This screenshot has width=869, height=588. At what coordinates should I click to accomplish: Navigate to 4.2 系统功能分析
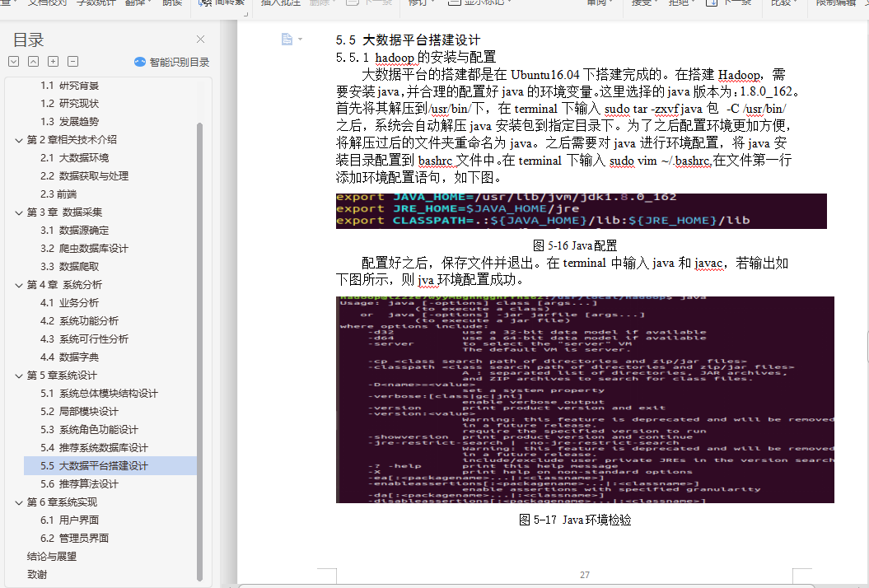tap(79, 321)
